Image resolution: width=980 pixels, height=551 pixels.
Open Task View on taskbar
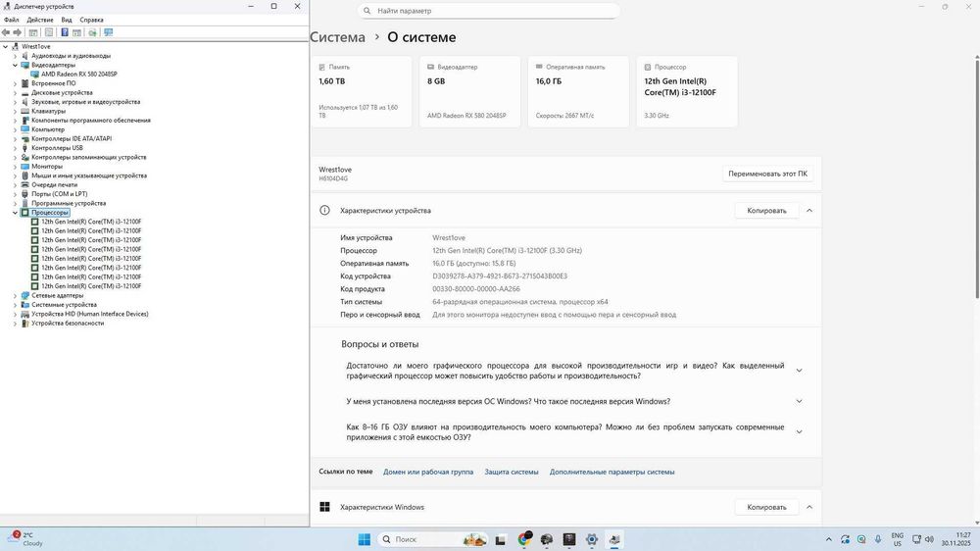point(500,540)
